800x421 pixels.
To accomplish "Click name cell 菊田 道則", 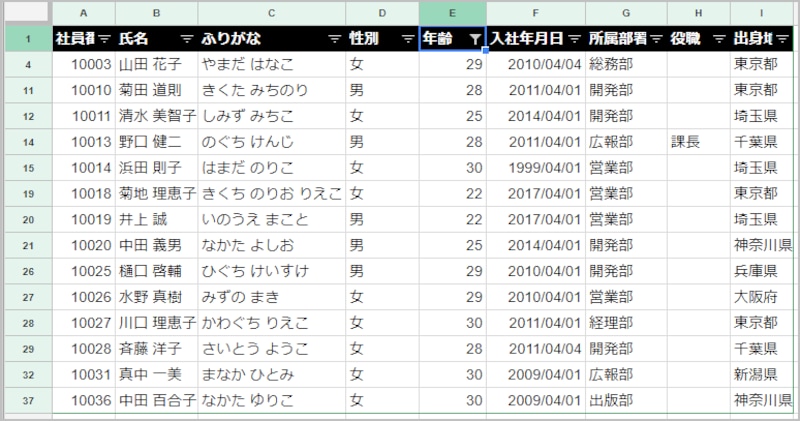I will tap(157, 91).
